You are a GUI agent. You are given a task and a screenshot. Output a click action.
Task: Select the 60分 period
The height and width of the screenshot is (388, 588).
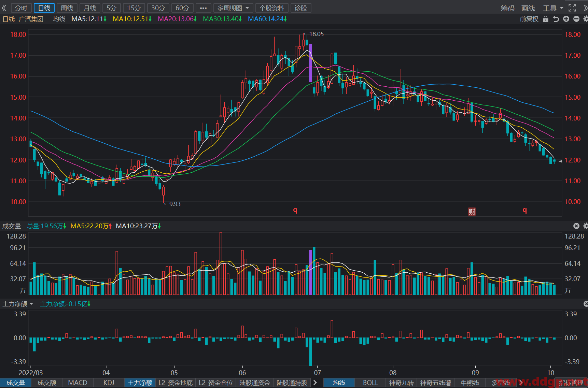coord(182,8)
